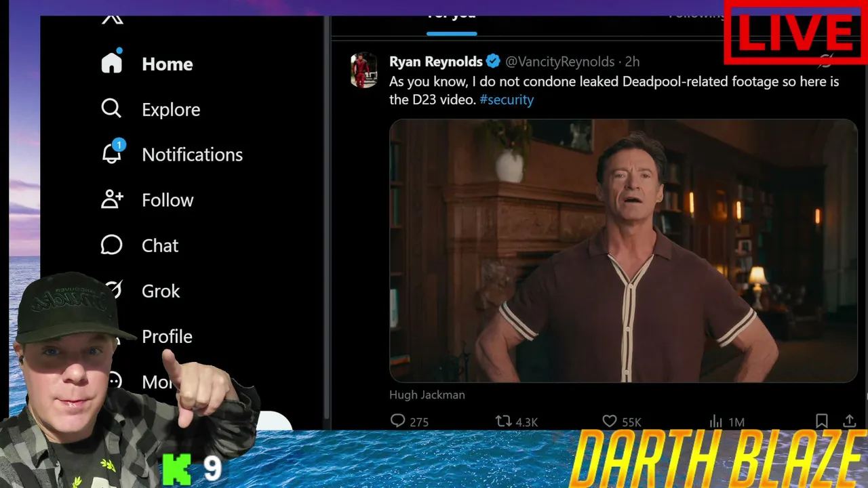868x488 pixels.
Task: Click the Hugh Jackman tag below video
Action: [x=427, y=394]
